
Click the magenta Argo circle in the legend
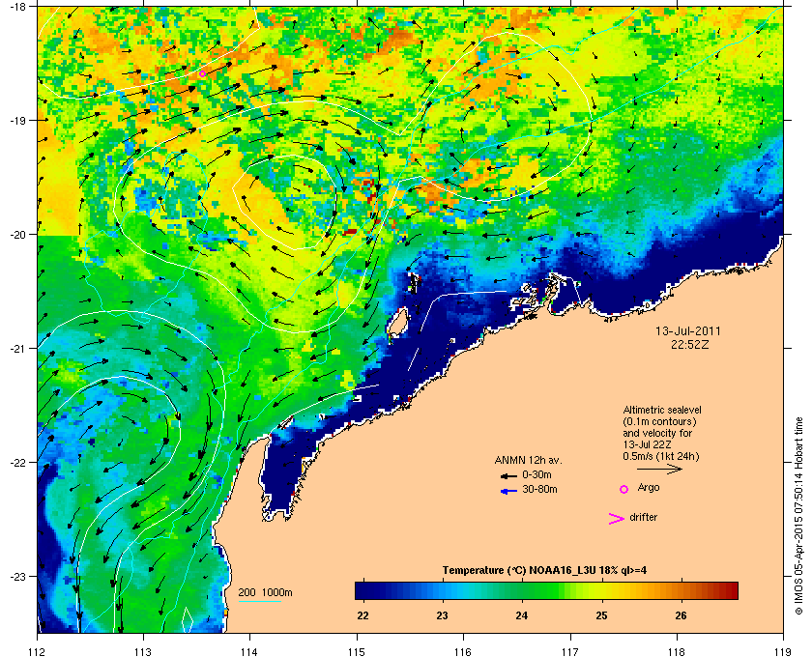click(624, 489)
